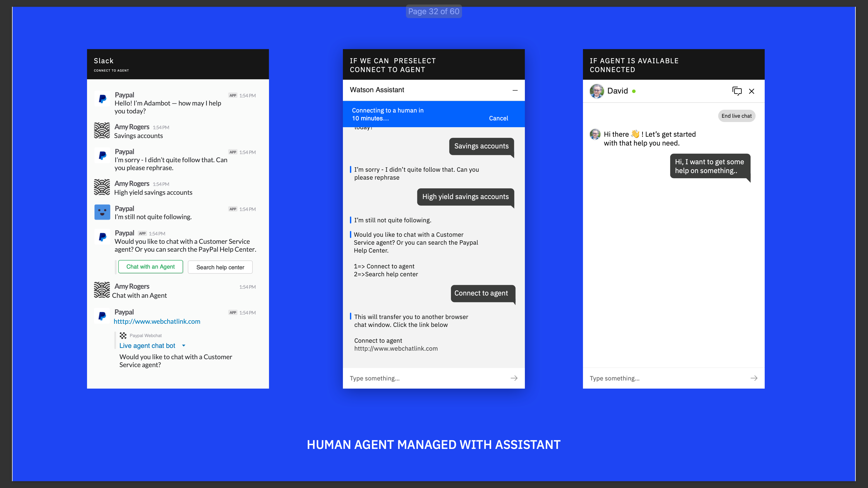868x488 pixels.
Task: Send message arrow in Watson Assistant panel
Action: tap(514, 378)
